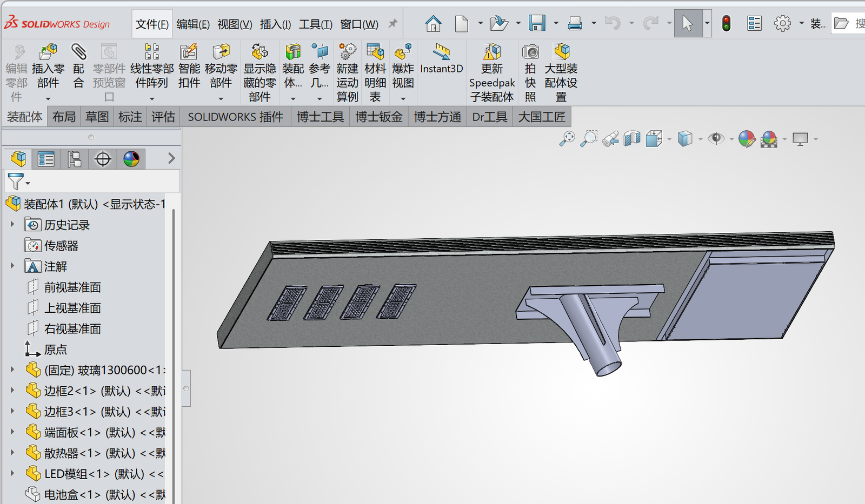This screenshot has height=504, width=865.
Task: Open Reference Geometry (参考几...) tool
Action: tap(320, 52)
